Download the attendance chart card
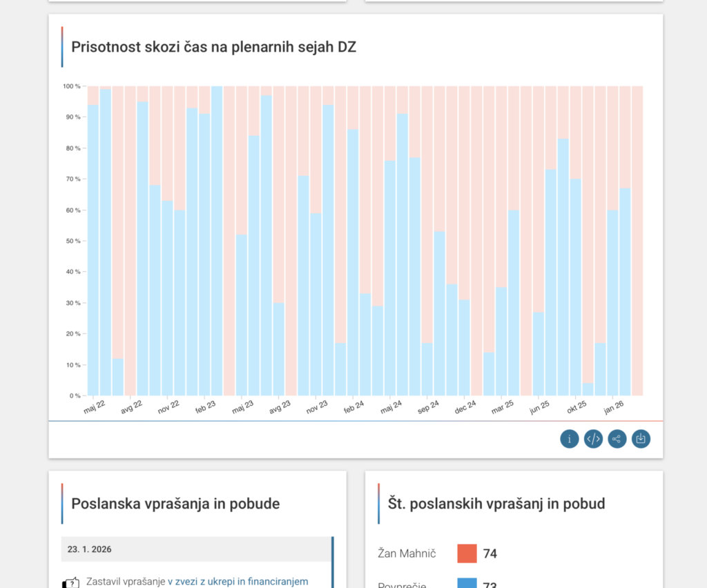The height and width of the screenshot is (588, 707). click(x=641, y=439)
